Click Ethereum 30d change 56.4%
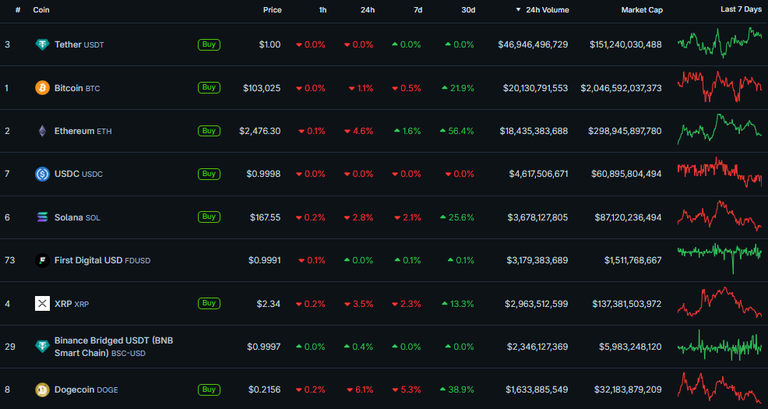Image resolution: width=768 pixels, height=409 pixels. point(457,131)
